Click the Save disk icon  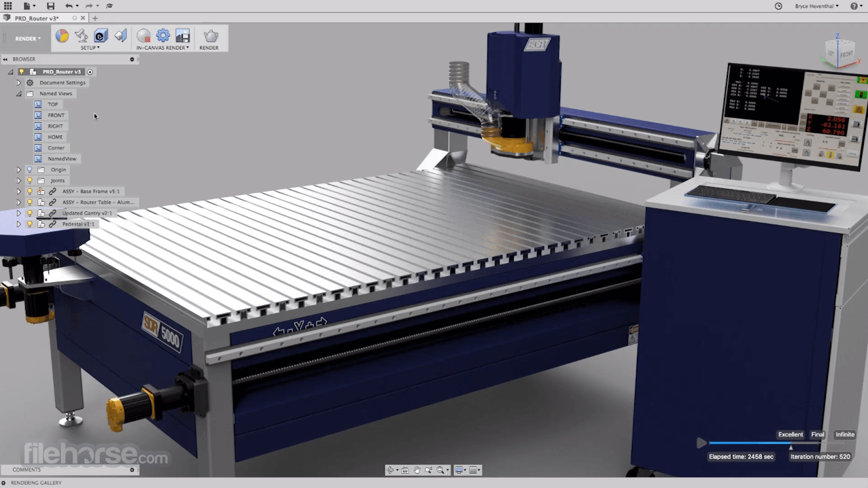(50, 6)
